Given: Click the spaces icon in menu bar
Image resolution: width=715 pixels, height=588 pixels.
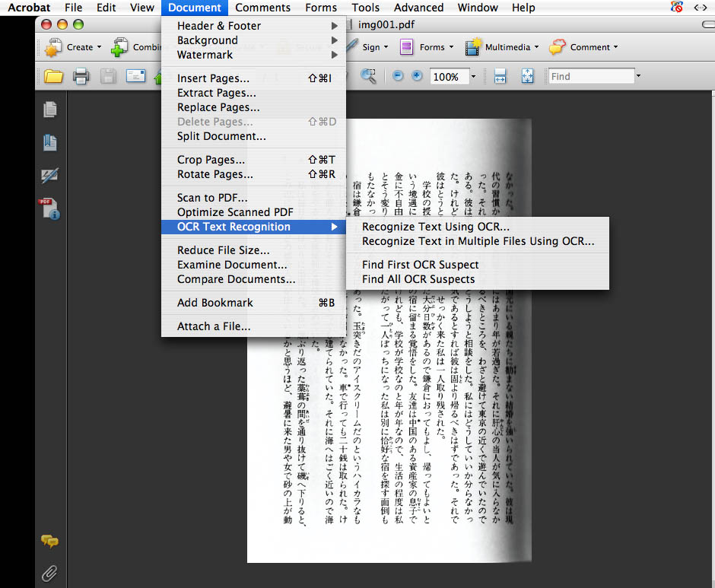Looking at the screenshot, I should coord(677,7).
